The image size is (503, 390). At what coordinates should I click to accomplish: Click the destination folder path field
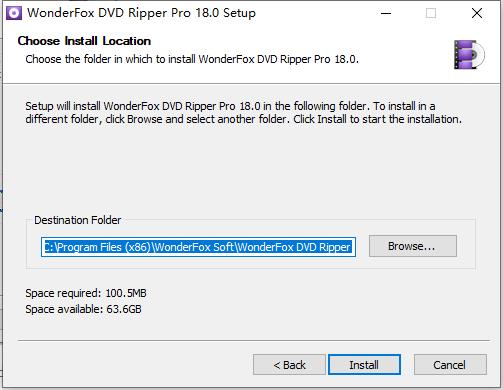tap(198, 247)
